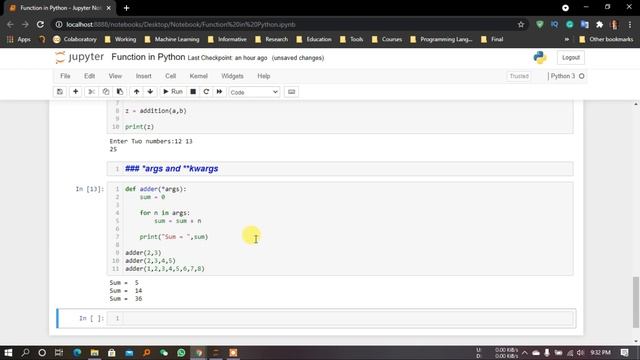Open the Machine Learning bookmarks folder
The width and height of the screenshot is (640, 360).
(171, 40)
